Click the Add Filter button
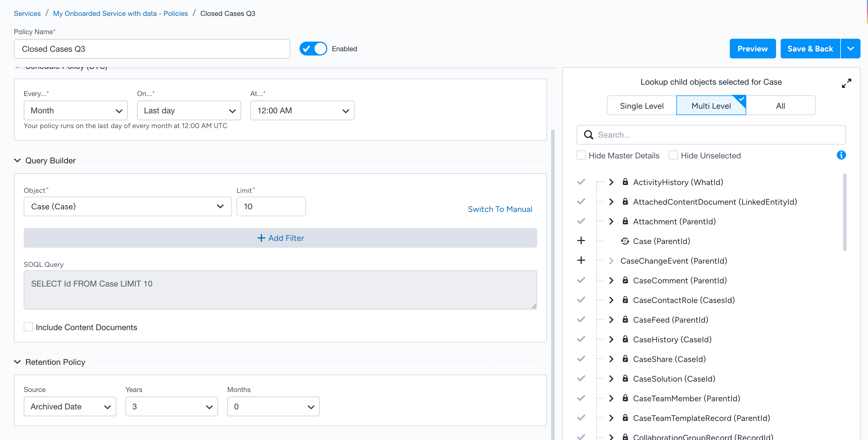This screenshot has height=440, width=868. coord(280,238)
